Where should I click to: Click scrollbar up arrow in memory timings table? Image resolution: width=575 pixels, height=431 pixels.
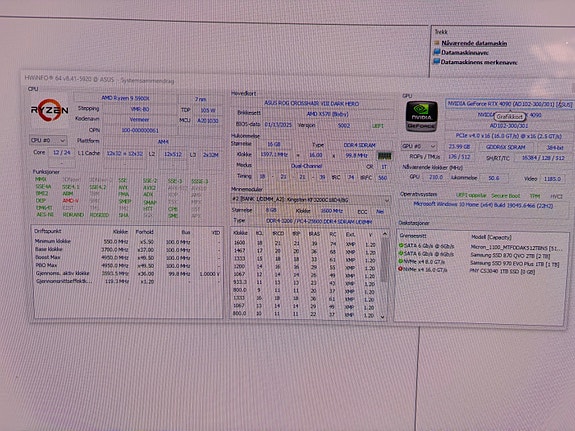pyautogui.click(x=385, y=234)
